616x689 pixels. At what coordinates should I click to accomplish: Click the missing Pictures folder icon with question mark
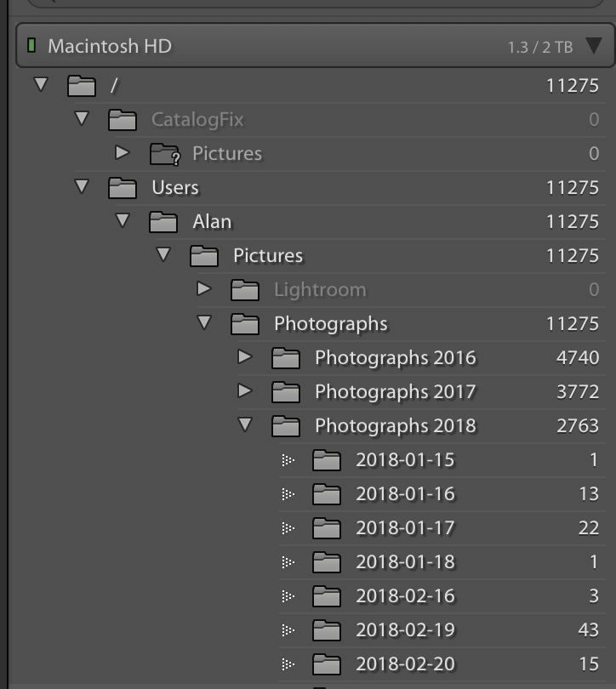coord(165,154)
